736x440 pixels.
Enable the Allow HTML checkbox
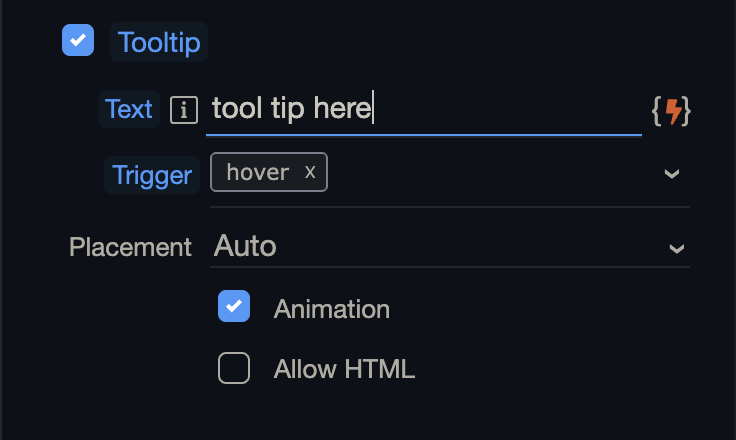coord(234,369)
